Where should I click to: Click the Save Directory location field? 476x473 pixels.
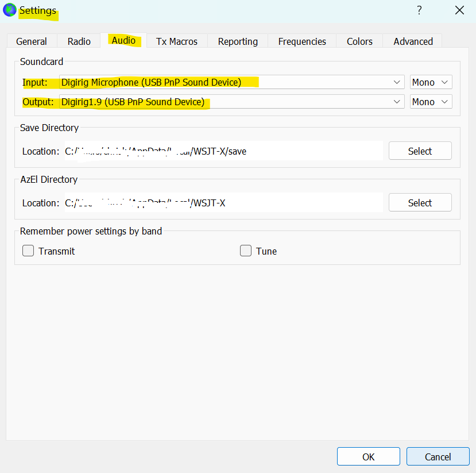(223, 151)
